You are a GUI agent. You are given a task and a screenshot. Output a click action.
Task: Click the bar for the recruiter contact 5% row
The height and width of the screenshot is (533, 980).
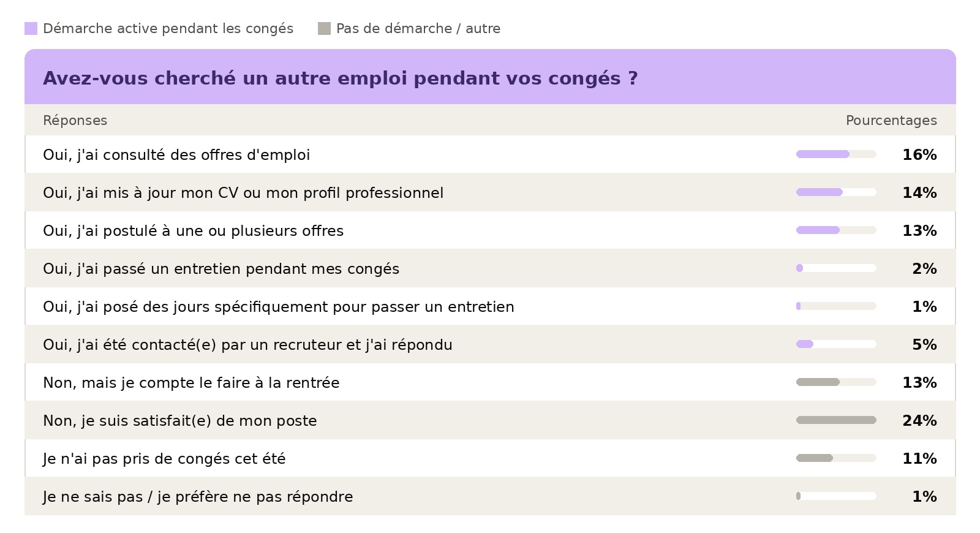click(x=836, y=344)
